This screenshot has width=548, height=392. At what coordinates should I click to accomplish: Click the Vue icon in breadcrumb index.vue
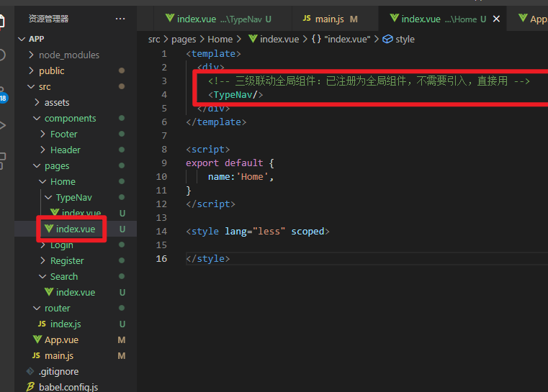click(253, 39)
